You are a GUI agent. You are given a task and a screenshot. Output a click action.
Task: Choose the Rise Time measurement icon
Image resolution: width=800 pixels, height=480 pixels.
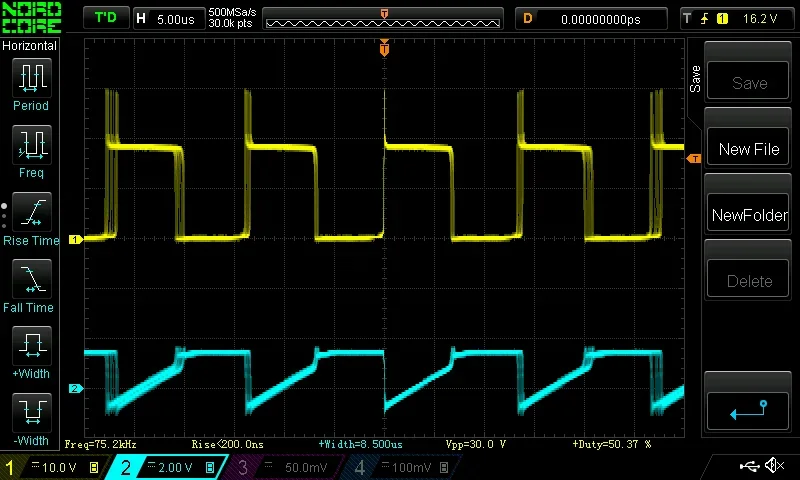pyautogui.click(x=32, y=212)
